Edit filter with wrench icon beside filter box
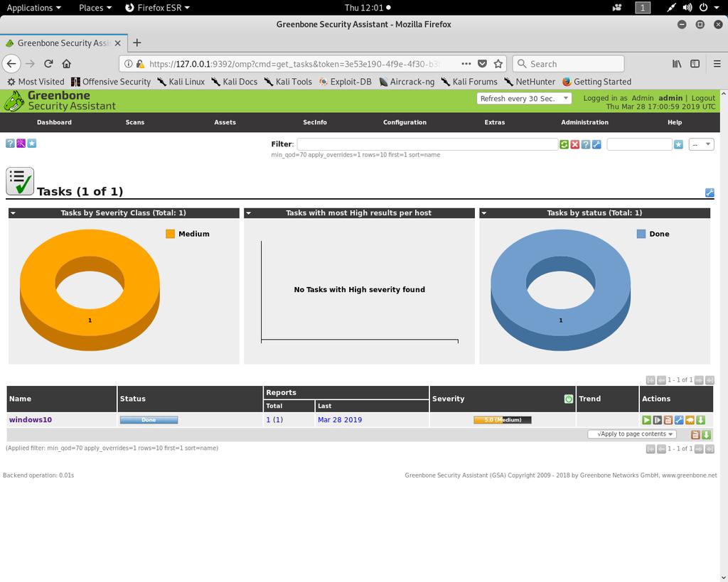The width and height of the screenshot is (728, 582). 596,144
